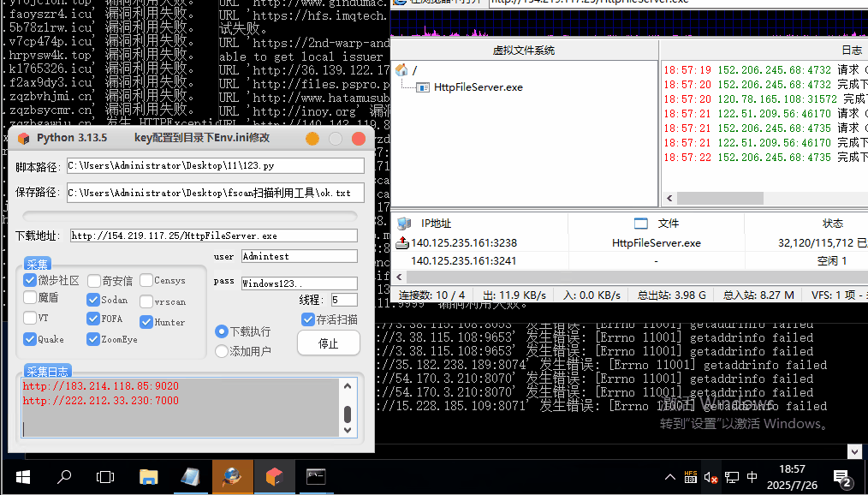Expand the hidden system tray icons chevron
Image resolution: width=868 pixels, height=495 pixels.
[x=669, y=477]
